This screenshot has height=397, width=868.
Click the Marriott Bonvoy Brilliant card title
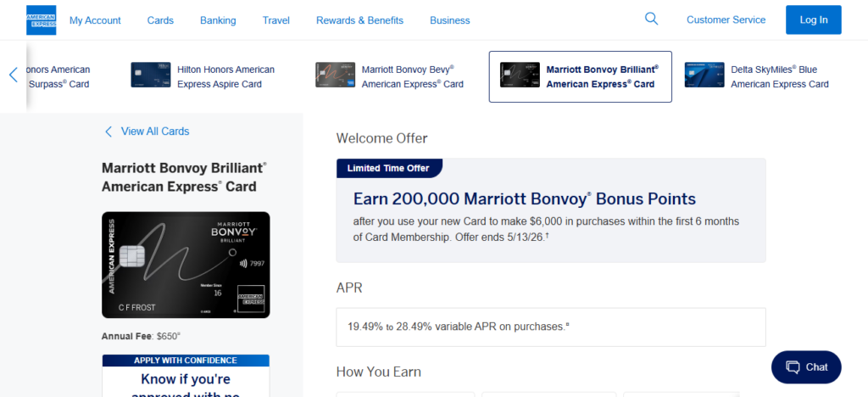184,177
